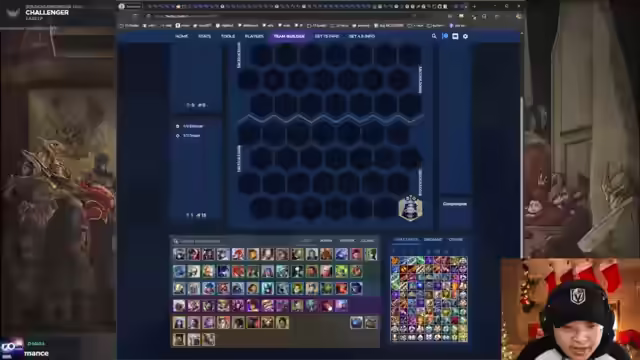This screenshot has height=360, width=640.
Task: Switch to the Radiant items tab
Action: tap(433, 240)
